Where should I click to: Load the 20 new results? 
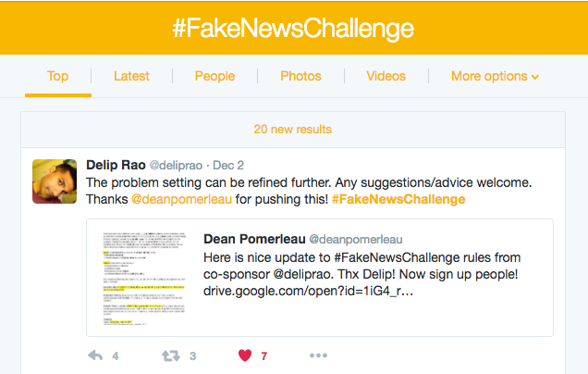293,130
